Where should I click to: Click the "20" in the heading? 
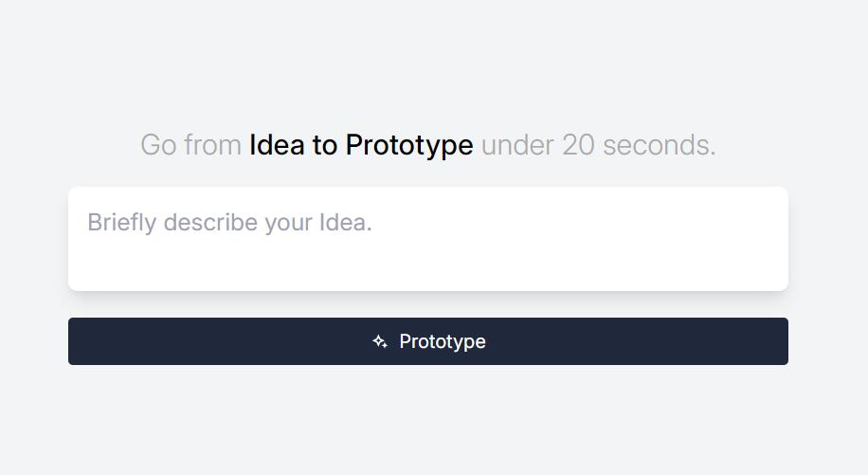click(578, 145)
